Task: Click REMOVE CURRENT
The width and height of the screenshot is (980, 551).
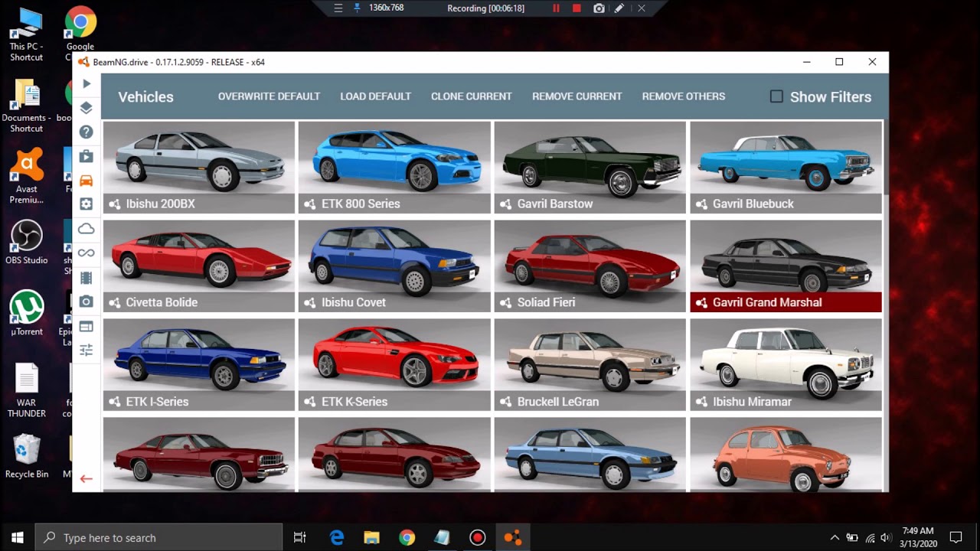Action: [x=577, y=96]
